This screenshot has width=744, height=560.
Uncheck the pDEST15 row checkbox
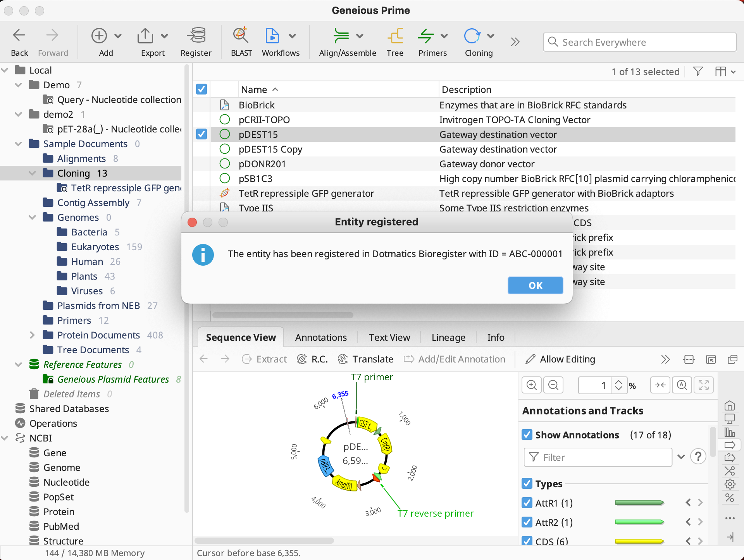click(x=201, y=134)
